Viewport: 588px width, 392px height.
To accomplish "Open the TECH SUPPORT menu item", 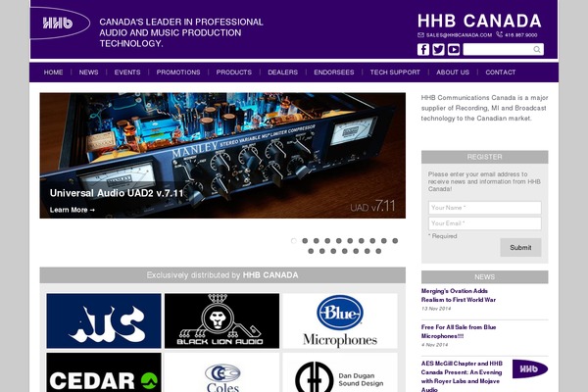I will point(395,73).
